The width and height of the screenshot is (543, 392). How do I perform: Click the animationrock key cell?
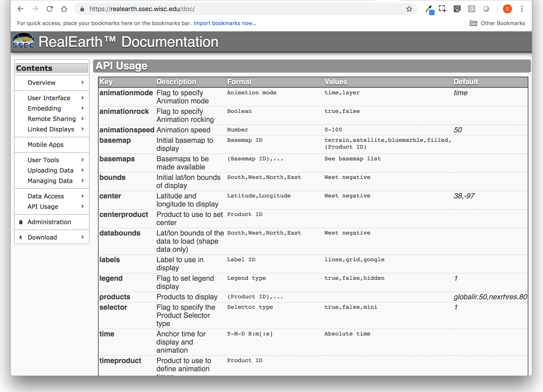tap(124, 112)
